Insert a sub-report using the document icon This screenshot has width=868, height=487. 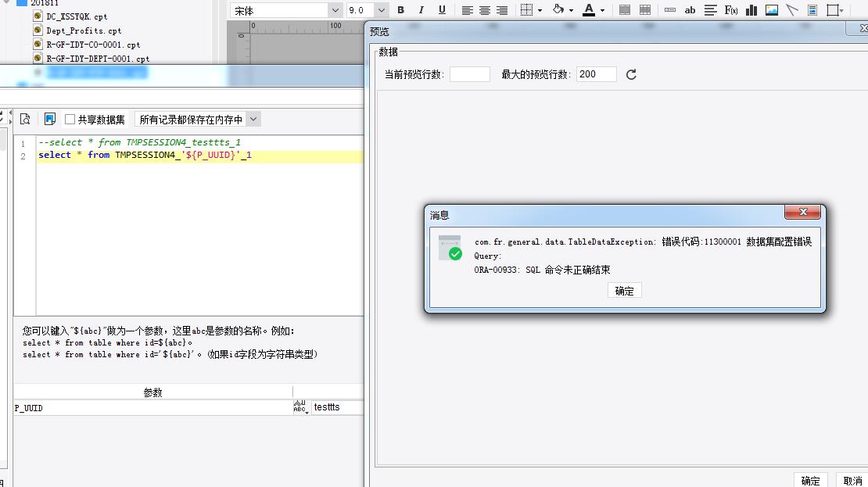click(x=812, y=10)
